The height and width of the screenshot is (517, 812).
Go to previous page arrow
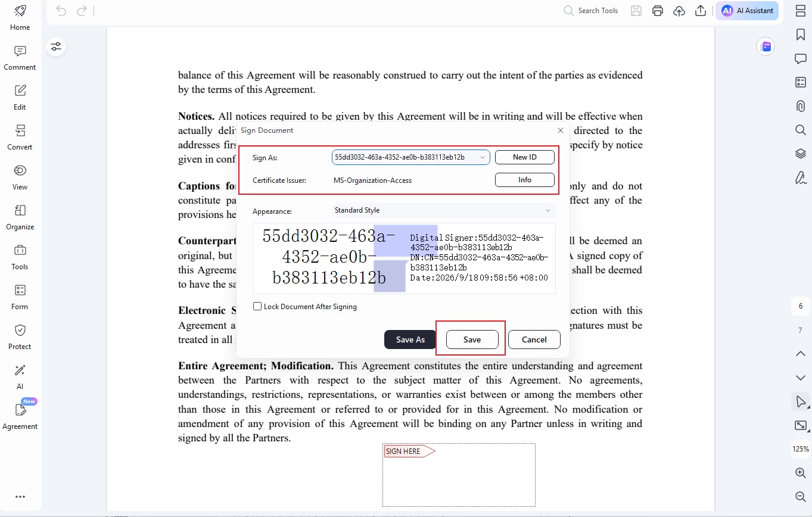(801, 354)
